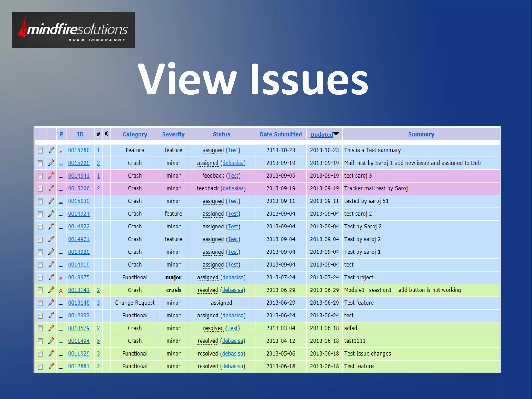The width and height of the screenshot is (532, 399).
Task: Open issue 0015780 link
Action: [79, 150]
